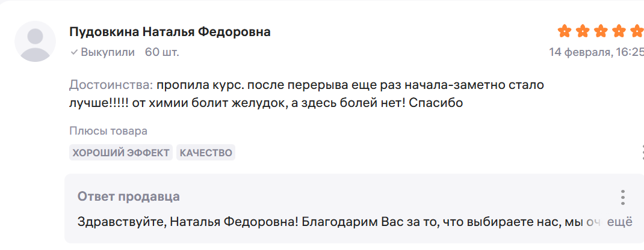Open Пудовкина Наталья Федоровна's profile name

click(x=170, y=32)
